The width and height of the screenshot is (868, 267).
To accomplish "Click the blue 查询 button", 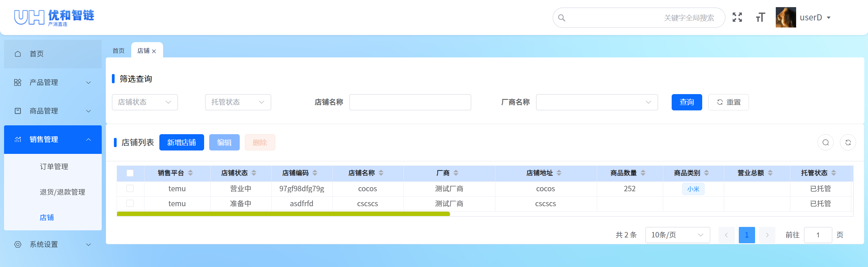I will click(x=687, y=102).
